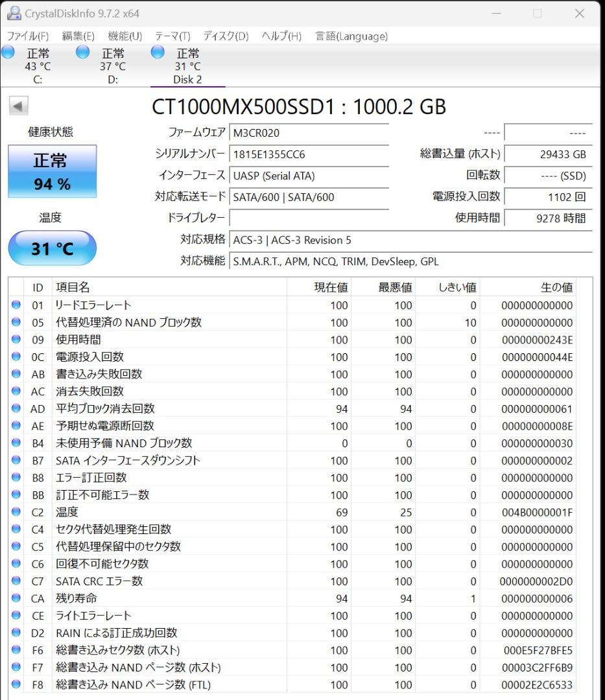Click the previous disk arrow button
The image size is (605, 700).
click(x=18, y=106)
